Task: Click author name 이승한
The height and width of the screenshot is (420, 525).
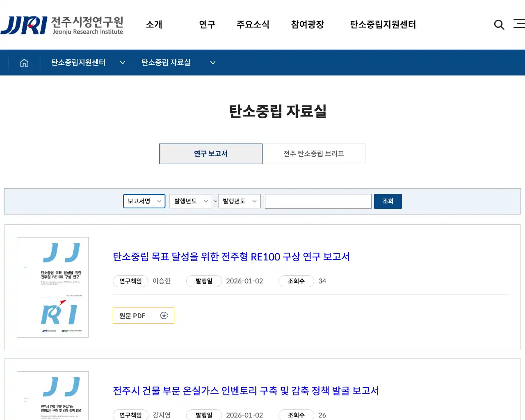Action: 162,281
